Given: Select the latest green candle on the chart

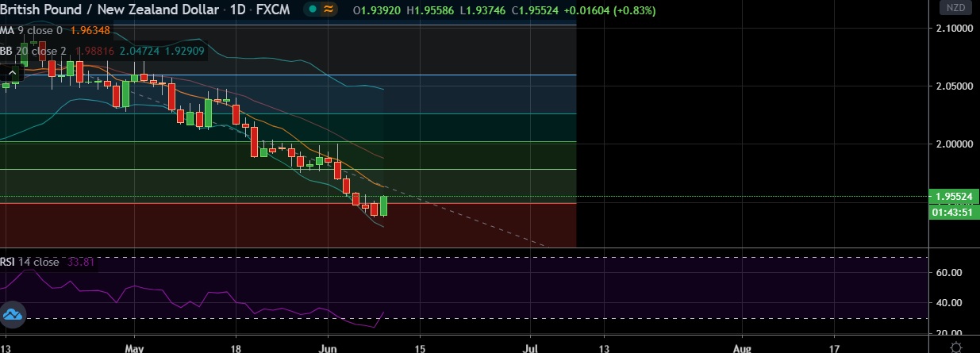Looking at the screenshot, I should coord(384,205).
